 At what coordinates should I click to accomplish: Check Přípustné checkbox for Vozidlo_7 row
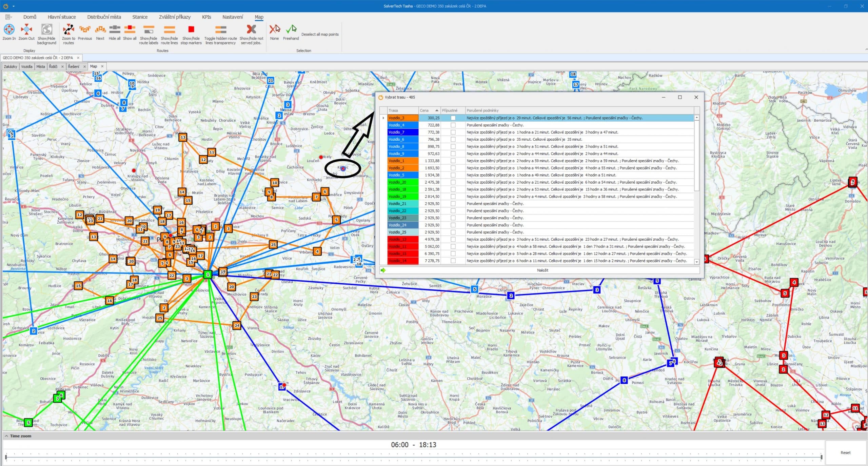point(453,132)
